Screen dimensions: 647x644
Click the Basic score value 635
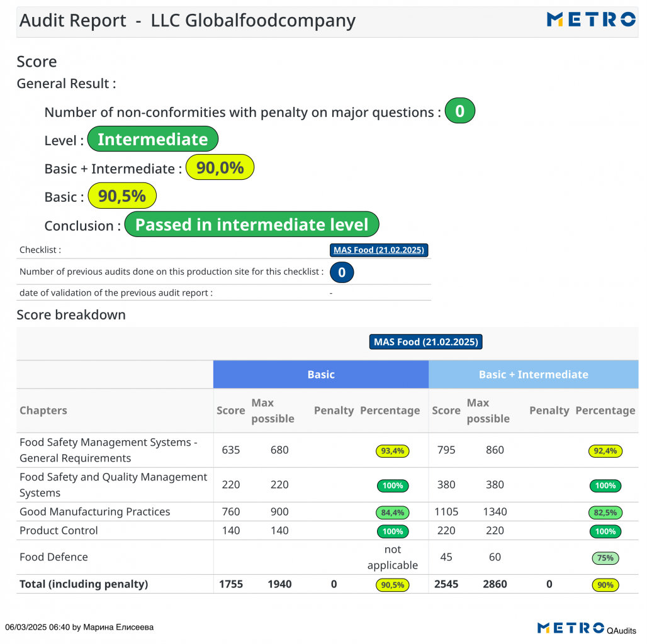230,450
